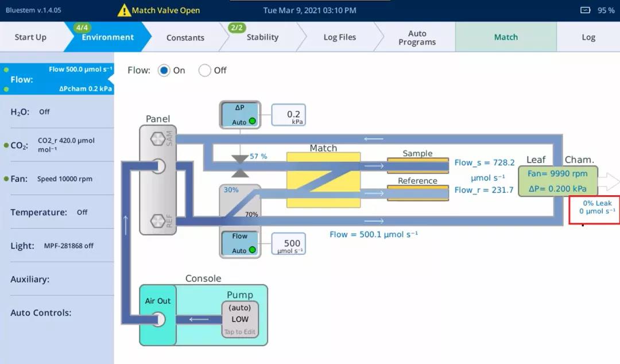Click the REF hex port on Panel

(x=157, y=221)
